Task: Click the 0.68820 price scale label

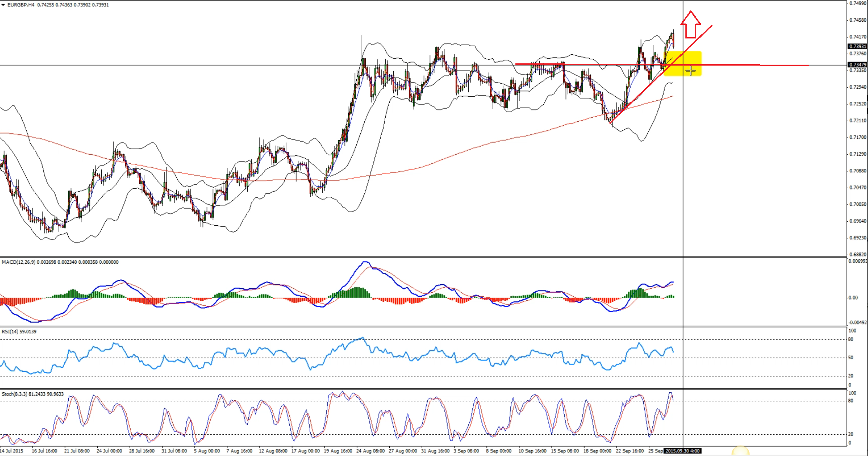Action: click(858, 255)
